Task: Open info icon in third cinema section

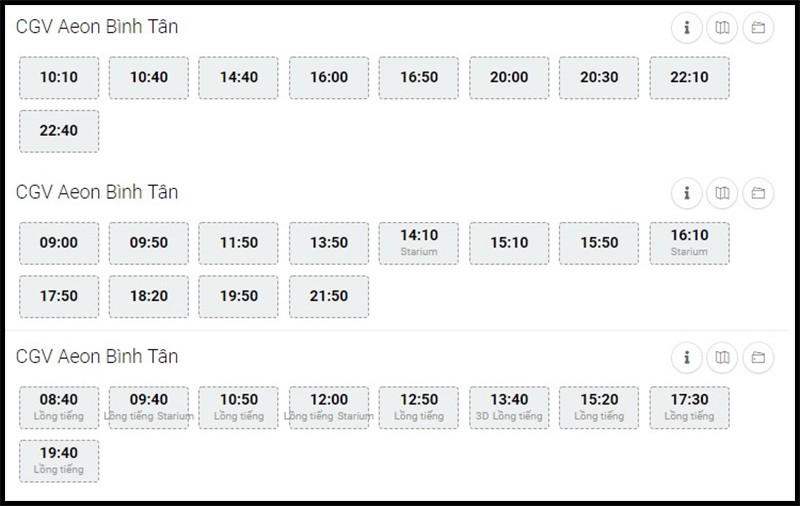Action: click(686, 358)
